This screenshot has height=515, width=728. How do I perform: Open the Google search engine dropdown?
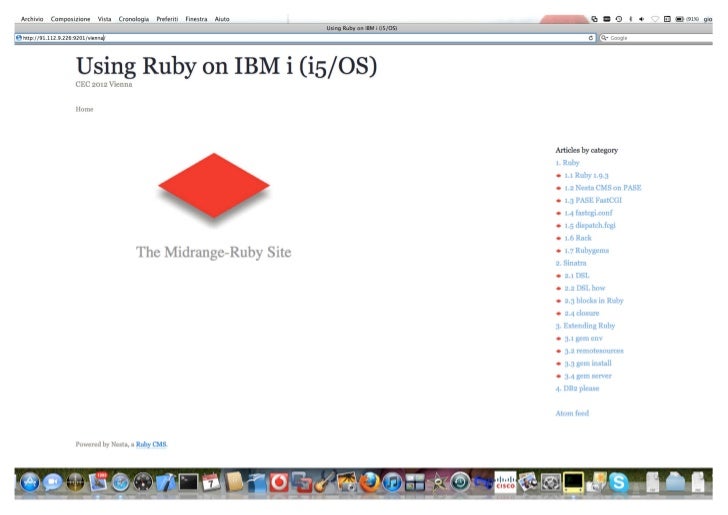coord(604,38)
